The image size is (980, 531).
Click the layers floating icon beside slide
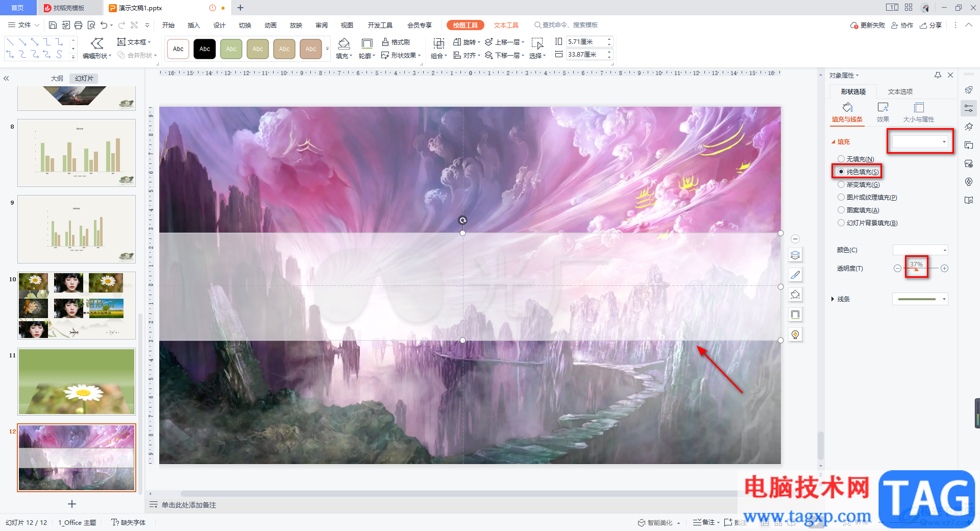coord(795,255)
